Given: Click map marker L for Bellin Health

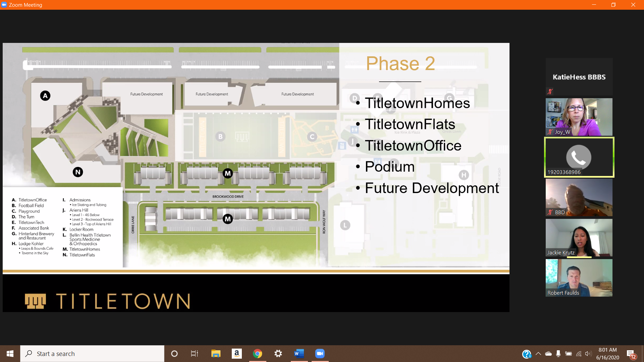Looking at the screenshot, I should click(345, 225).
